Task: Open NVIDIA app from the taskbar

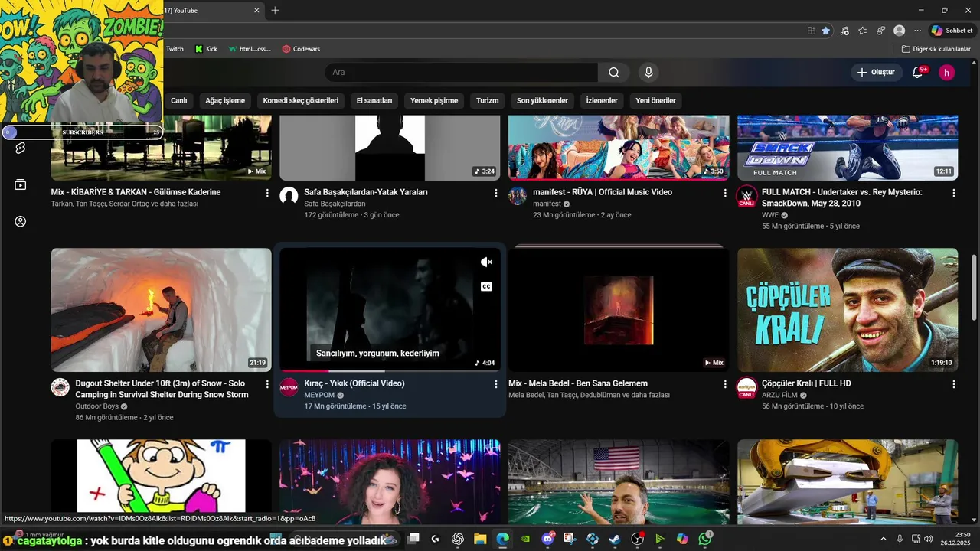Action: click(x=524, y=539)
